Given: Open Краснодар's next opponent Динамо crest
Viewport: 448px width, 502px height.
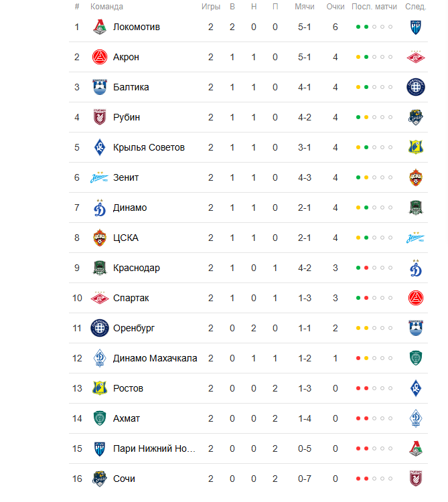Looking at the screenshot, I should point(416,268).
